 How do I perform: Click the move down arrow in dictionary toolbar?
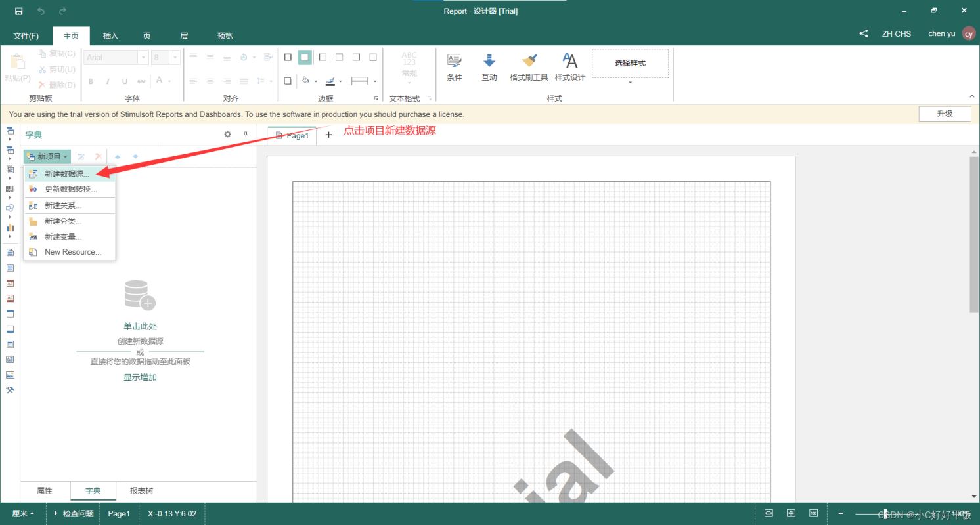click(135, 157)
